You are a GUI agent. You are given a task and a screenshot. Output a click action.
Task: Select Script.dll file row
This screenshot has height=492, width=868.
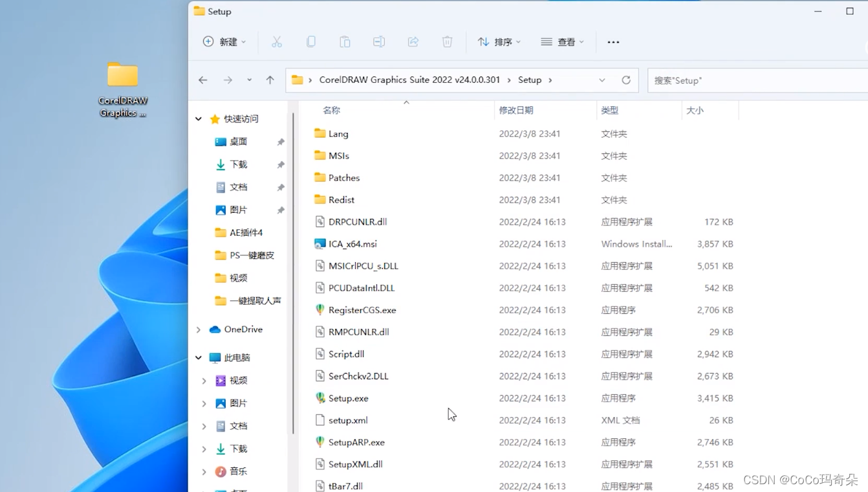pos(524,354)
